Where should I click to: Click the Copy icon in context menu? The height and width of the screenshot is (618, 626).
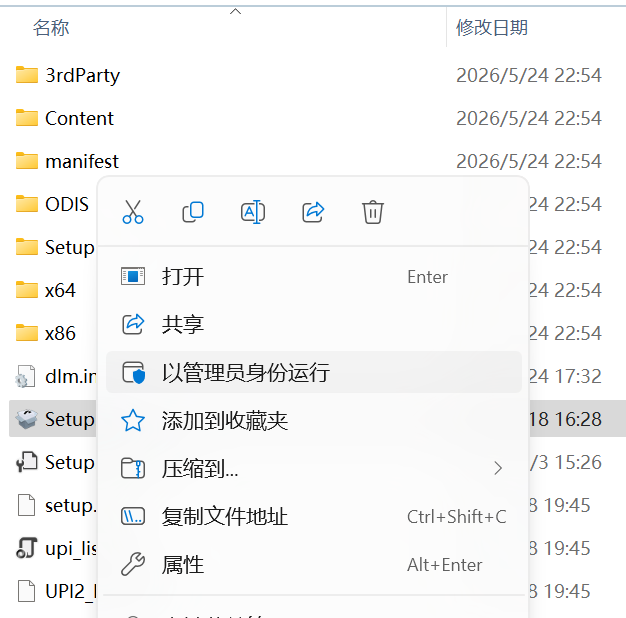[193, 212]
